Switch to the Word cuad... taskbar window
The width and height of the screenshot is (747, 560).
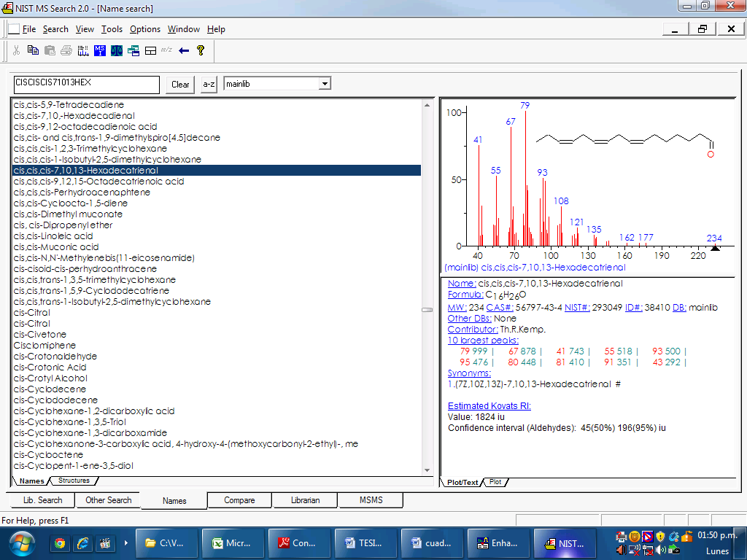[x=432, y=543]
